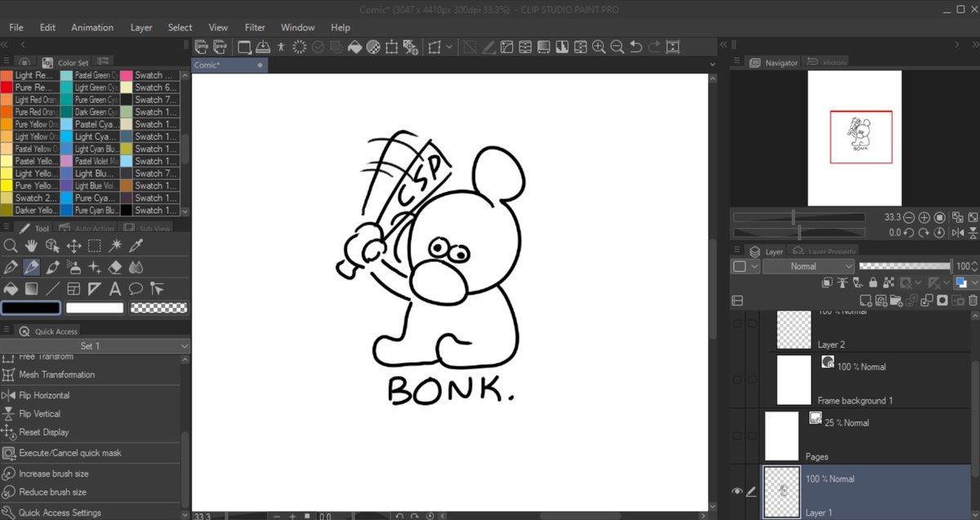Open the Quick Access Set 1 dropdown
This screenshot has height=520, width=980.
click(x=95, y=346)
